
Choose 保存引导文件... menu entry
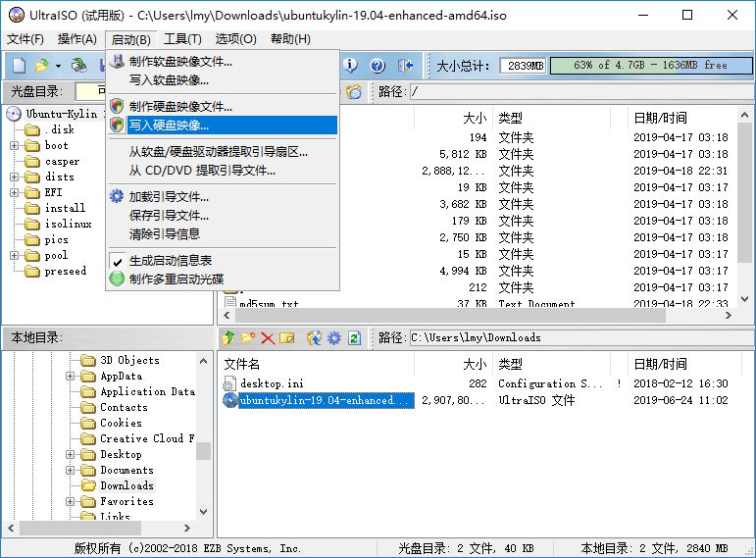(223, 215)
